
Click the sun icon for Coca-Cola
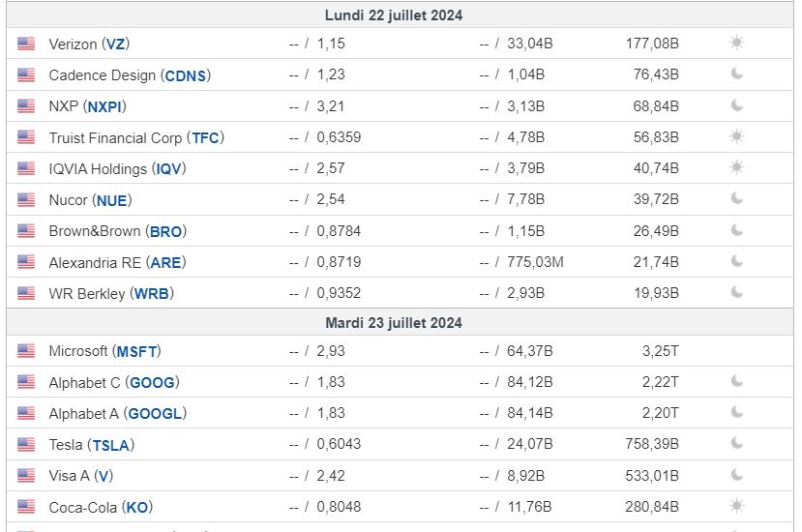point(737,506)
